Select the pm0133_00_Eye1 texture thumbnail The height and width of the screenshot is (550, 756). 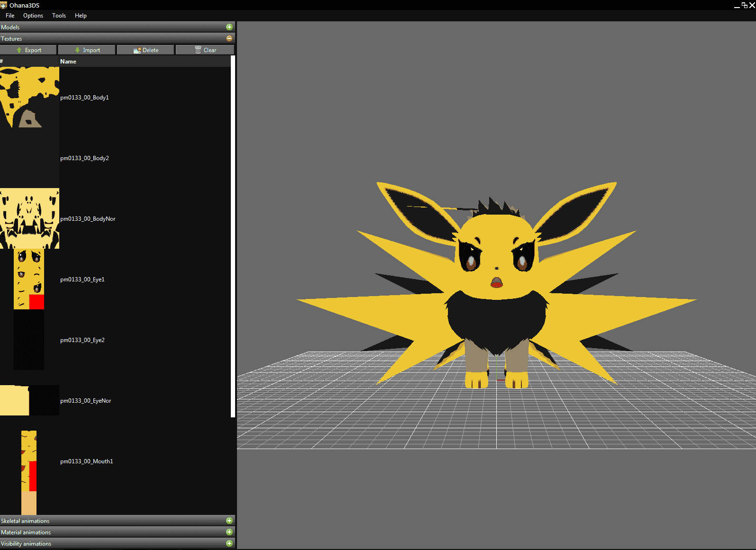pos(29,279)
